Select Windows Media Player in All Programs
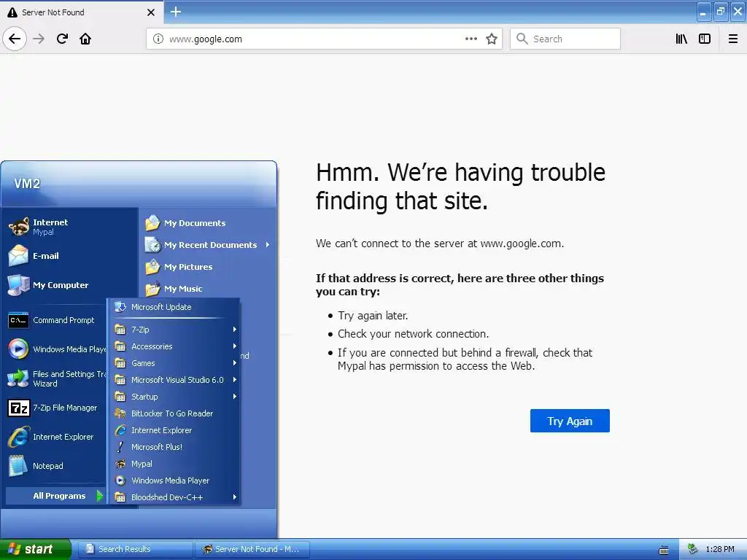This screenshot has width=747, height=560. point(174,481)
